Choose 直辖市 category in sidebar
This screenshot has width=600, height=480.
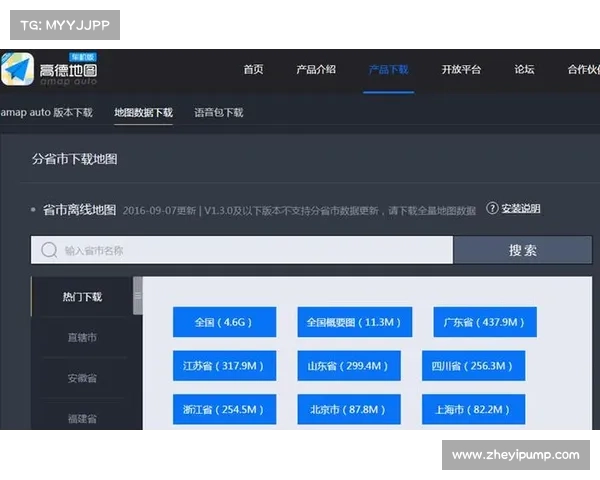(82, 338)
